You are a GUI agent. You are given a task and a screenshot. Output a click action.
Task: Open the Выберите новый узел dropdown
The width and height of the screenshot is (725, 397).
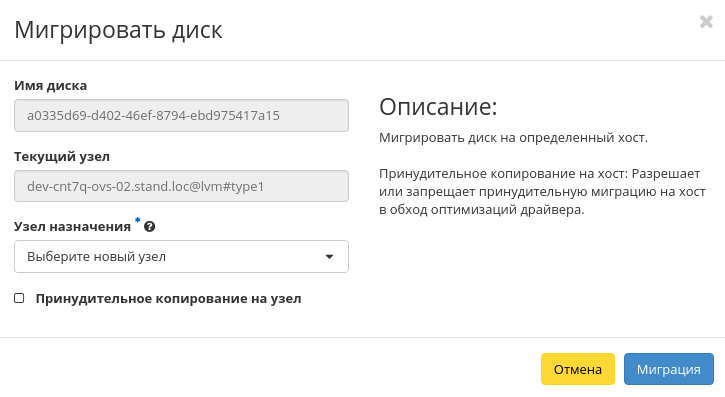181,257
